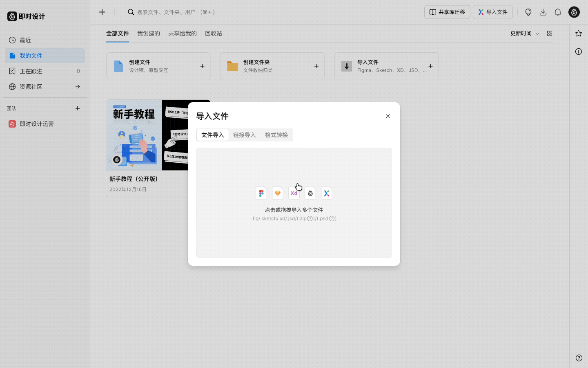Open the 更新时间 sort dropdown

pos(525,34)
